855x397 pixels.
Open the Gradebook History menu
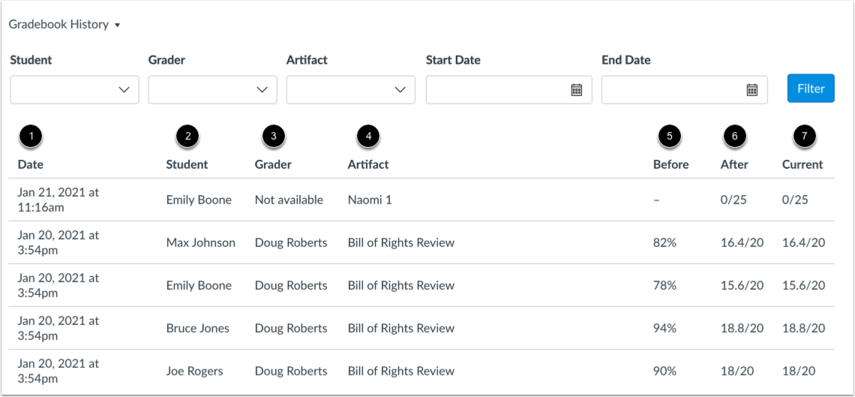(x=64, y=25)
